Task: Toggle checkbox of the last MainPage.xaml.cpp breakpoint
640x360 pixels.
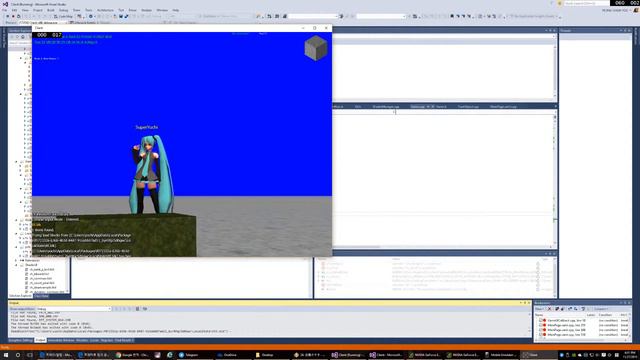Action: tap(540, 335)
